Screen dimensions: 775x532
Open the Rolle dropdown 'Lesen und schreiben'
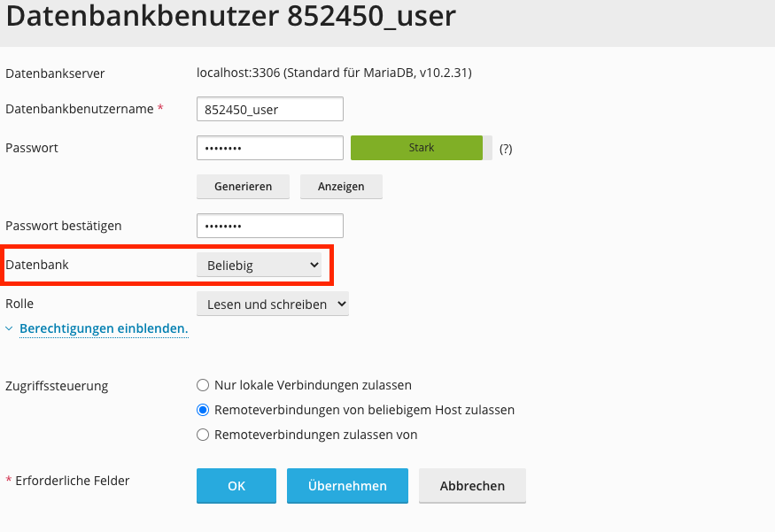(272, 304)
